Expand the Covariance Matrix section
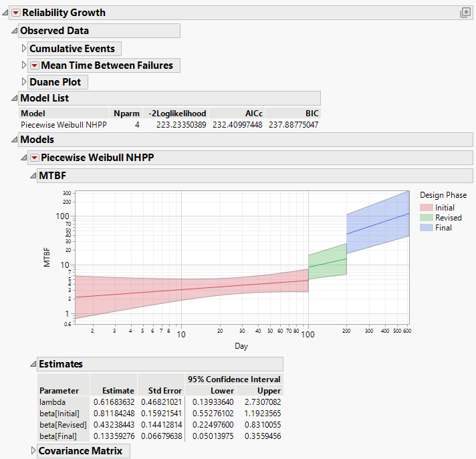The image size is (476, 459). 33,451
